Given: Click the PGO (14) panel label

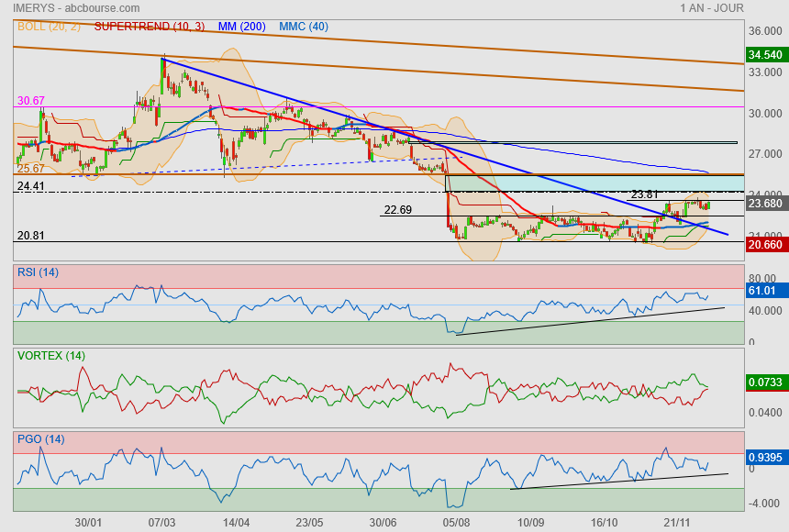Looking at the screenshot, I should click(40, 439).
